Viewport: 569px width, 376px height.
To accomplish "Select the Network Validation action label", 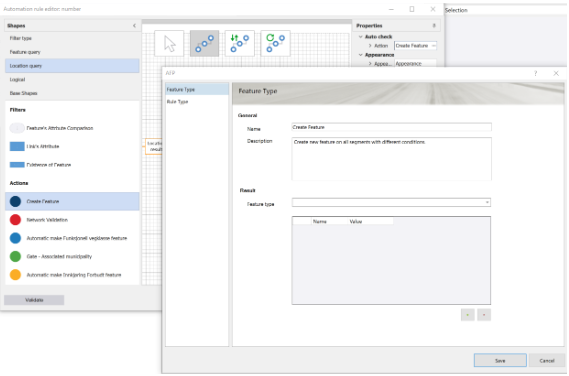I will 47,220.
